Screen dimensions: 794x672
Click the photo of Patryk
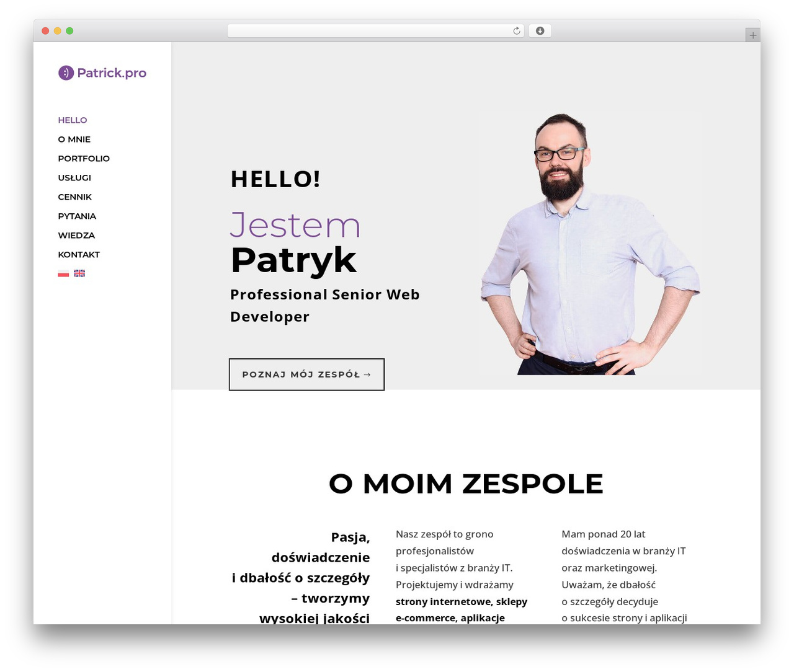tap(591, 244)
